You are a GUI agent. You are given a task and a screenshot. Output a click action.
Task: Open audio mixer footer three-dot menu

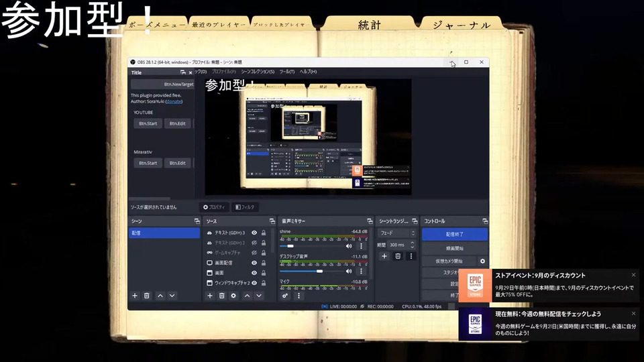coord(299,296)
